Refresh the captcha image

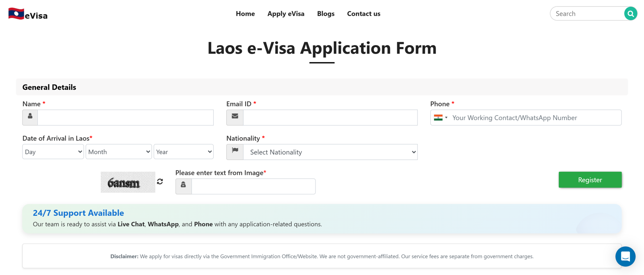coord(160,182)
